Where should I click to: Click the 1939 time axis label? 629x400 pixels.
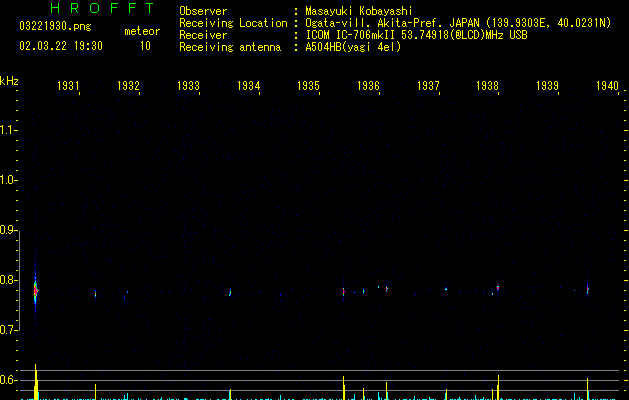(547, 85)
